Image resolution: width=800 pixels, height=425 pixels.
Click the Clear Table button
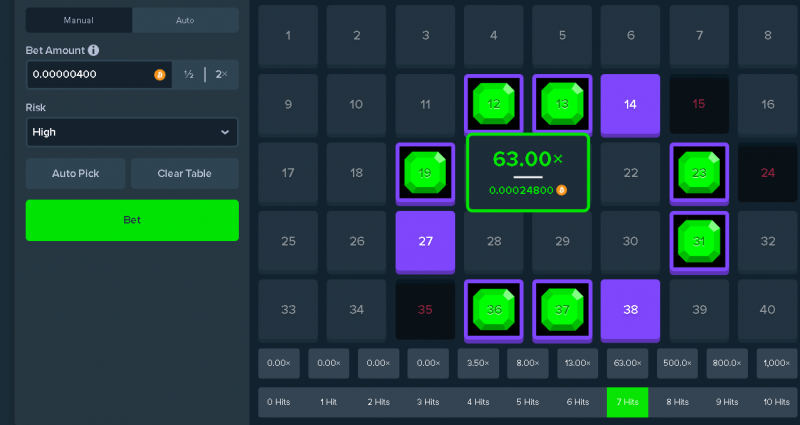tap(185, 173)
